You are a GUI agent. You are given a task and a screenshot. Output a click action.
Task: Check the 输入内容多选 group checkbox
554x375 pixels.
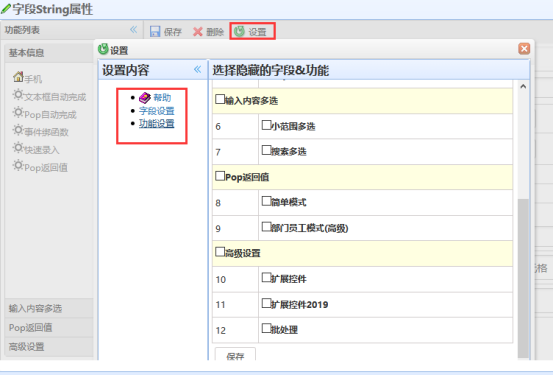pyautogui.click(x=220, y=99)
